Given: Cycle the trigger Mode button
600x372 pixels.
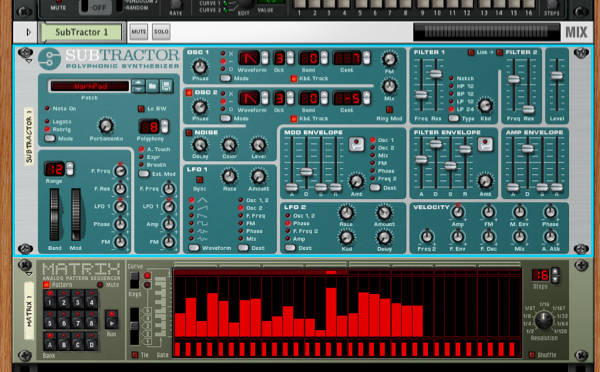Looking at the screenshot, I should pyautogui.click(x=50, y=138).
